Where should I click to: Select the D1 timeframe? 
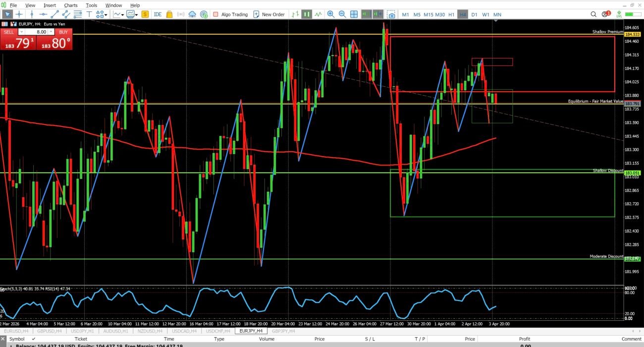tap(474, 14)
